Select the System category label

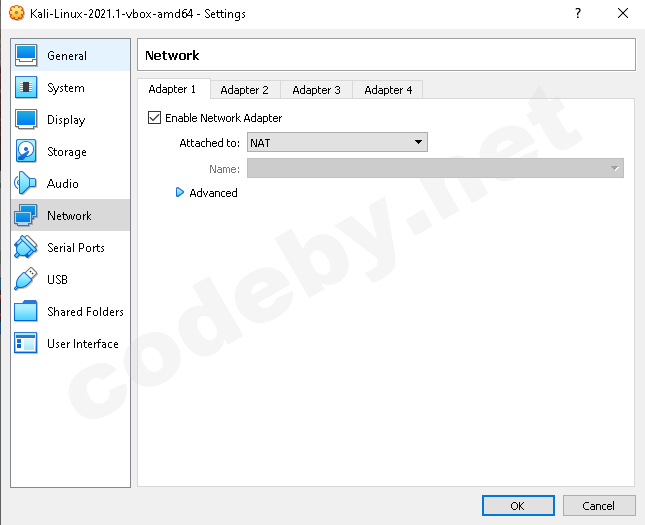tap(66, 88)
